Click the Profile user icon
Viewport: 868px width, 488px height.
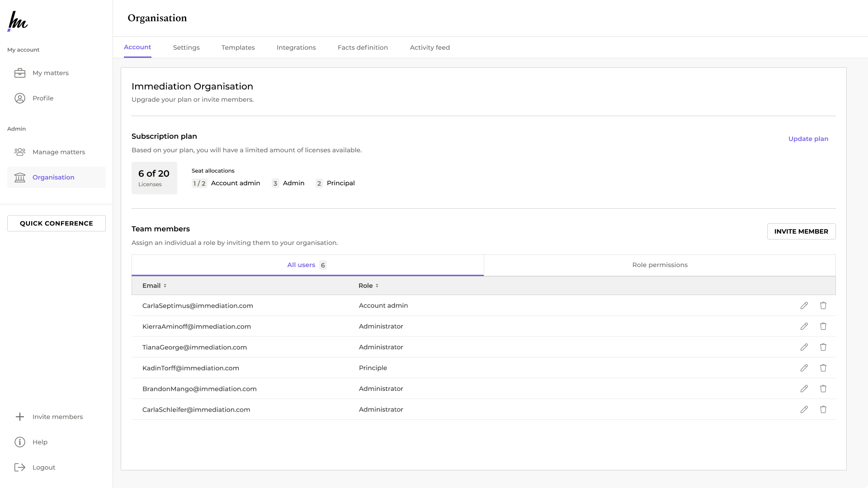pyautogui.click(x=20, y=98)
